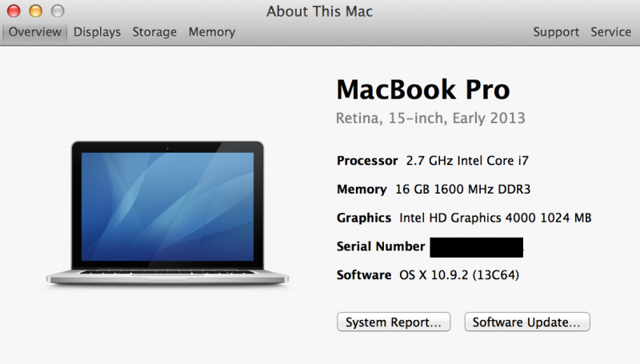Click the Memory spec label
Screen dimensions: 640x364
362,190
